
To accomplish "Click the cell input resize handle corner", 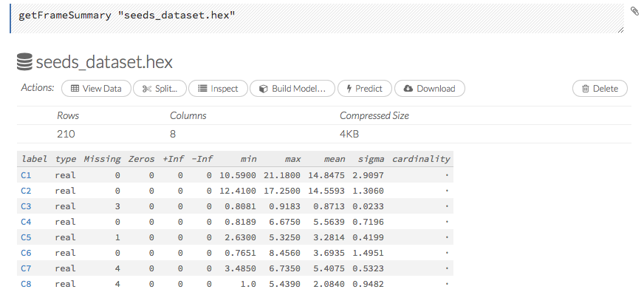I will click(x=620, y=30).
